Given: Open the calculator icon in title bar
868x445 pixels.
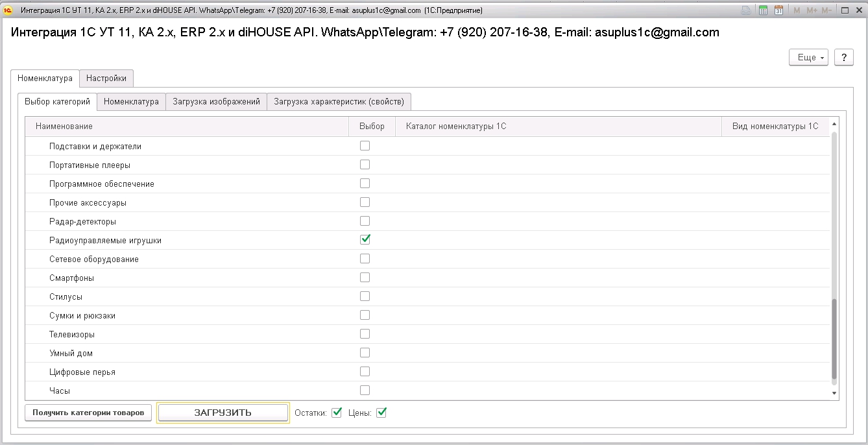Looking at the screenshot, I should pyautogui.click(x=763, y=10).
